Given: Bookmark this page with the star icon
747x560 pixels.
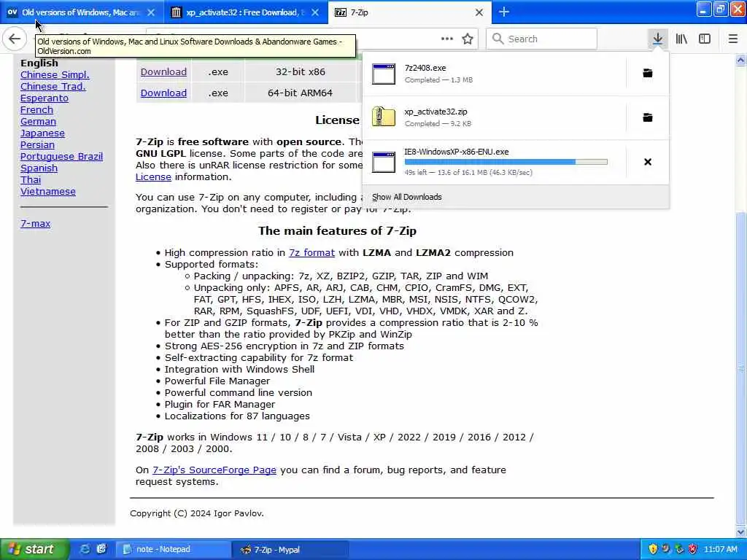Looking at the screenshot, I should coord(468,39).
